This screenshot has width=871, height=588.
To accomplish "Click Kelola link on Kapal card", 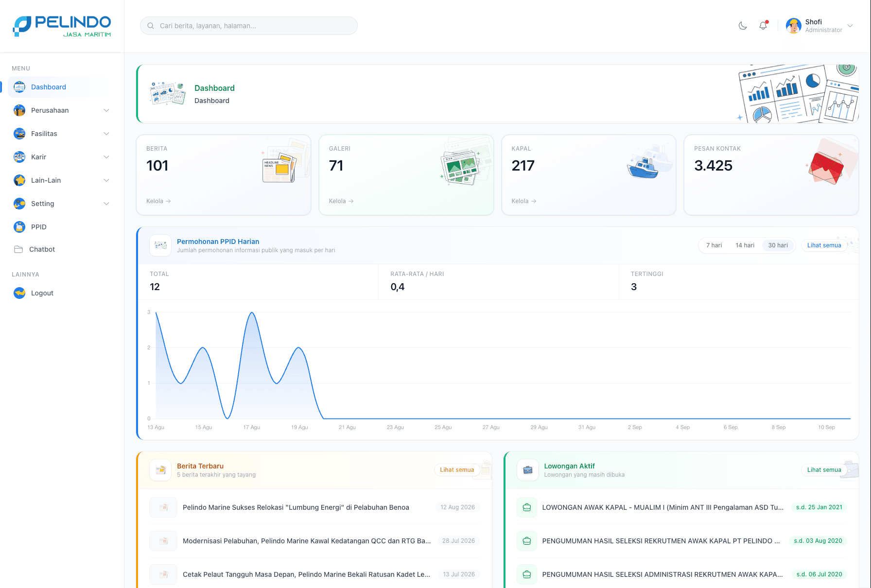I will click(x=524, y=201).
